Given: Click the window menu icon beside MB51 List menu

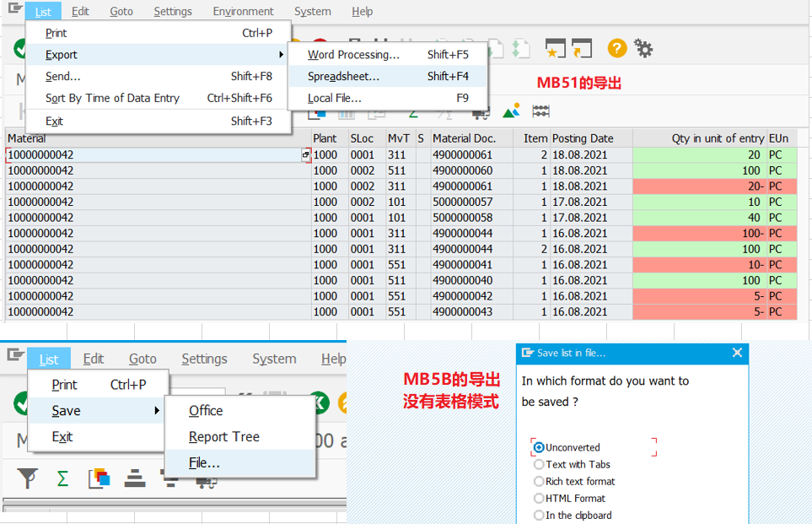Looking at the screenshot, I should (x=15, y=8).
